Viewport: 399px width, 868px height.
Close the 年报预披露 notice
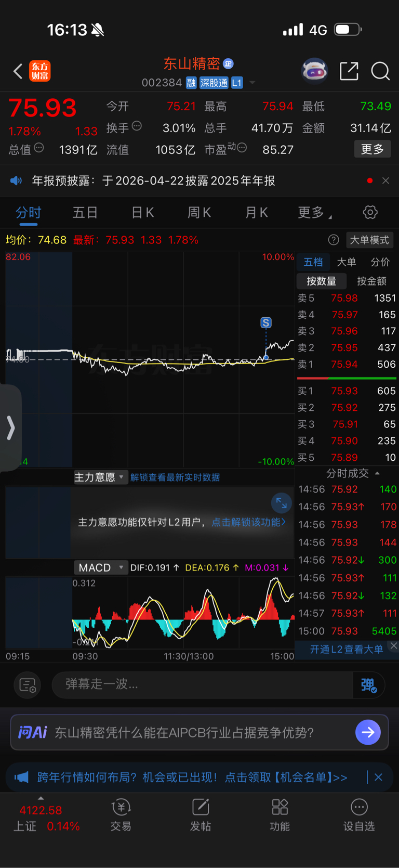[x=385, y=180]
